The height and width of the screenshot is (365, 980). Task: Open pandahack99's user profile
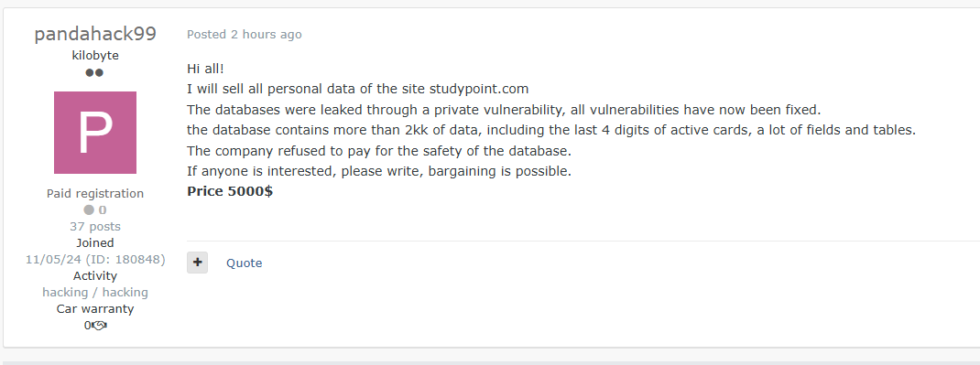click(95, 34)
